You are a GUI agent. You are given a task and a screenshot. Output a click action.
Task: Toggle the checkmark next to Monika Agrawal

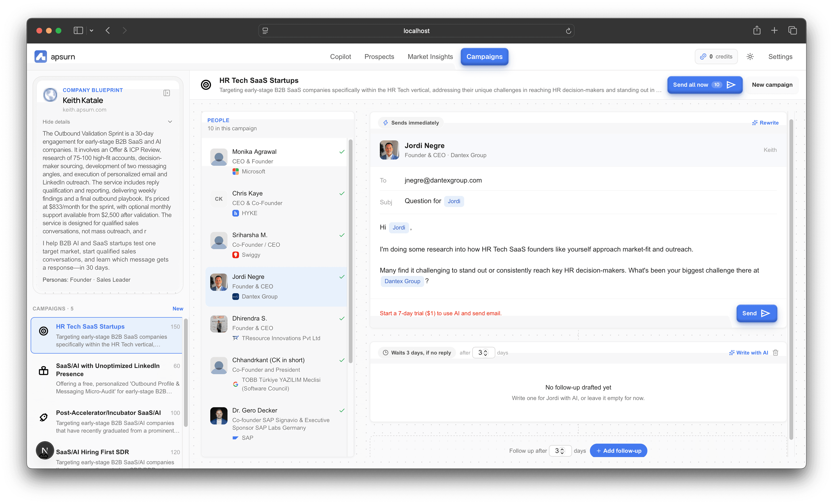coord(342,152)
